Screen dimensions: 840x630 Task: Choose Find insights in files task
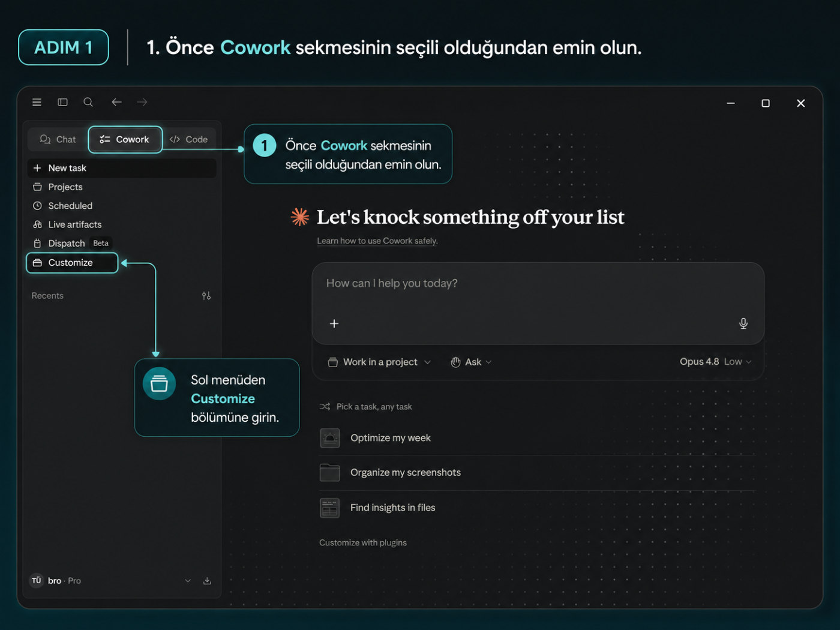click(x=537, y=508)
